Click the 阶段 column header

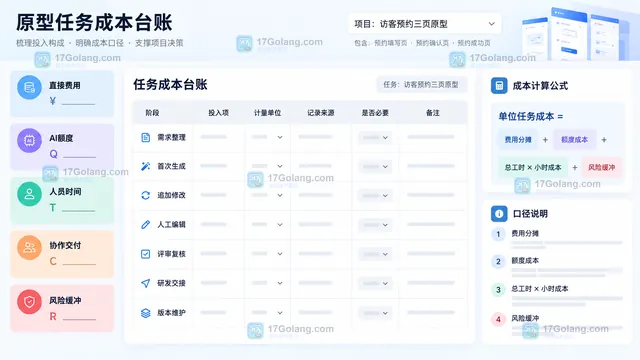pyautogui.click(x=152, y=113)
